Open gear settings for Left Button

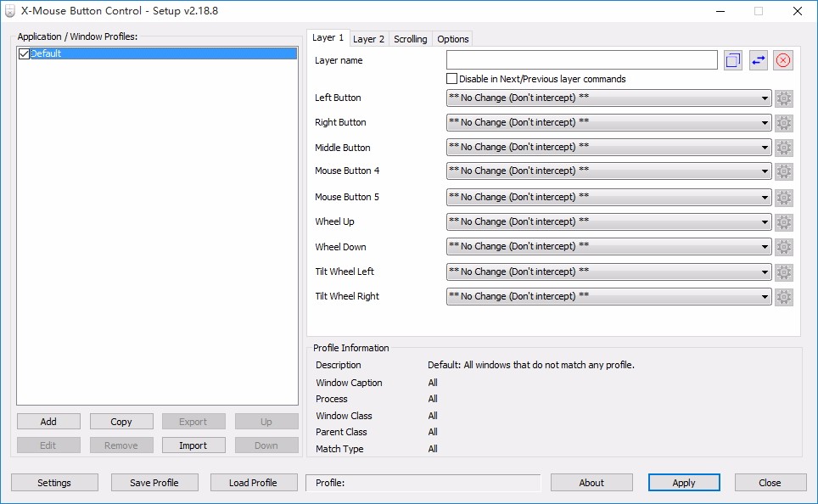point(783,98)
